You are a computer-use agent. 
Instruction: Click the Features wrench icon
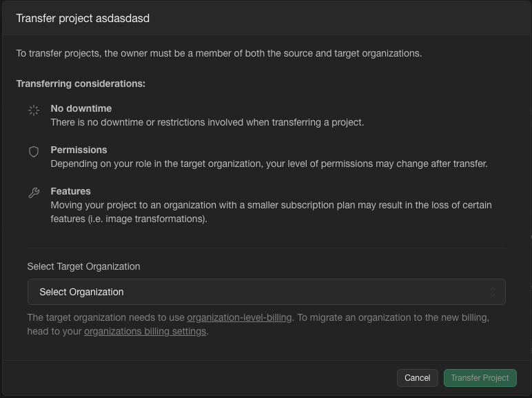(x=34, y=193)
